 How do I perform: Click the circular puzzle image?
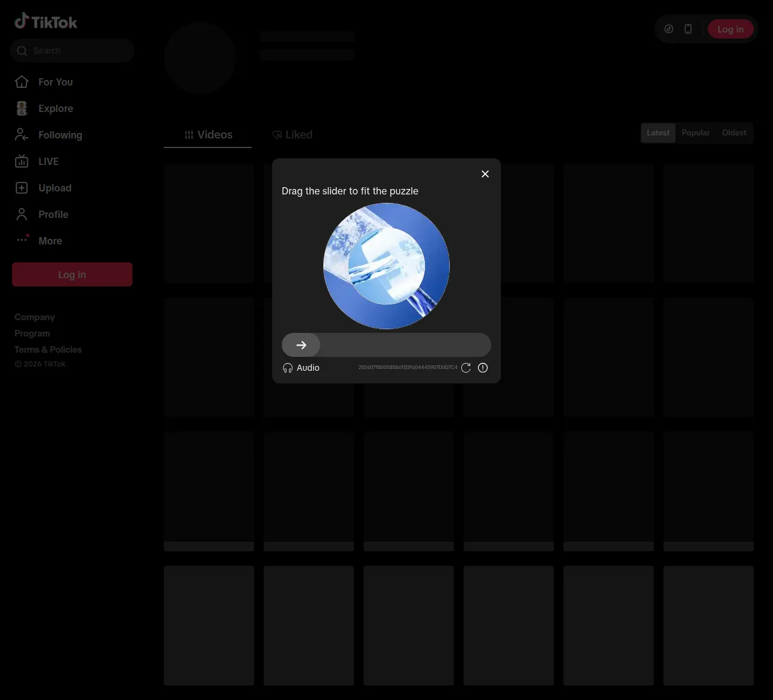click(386, 266)
